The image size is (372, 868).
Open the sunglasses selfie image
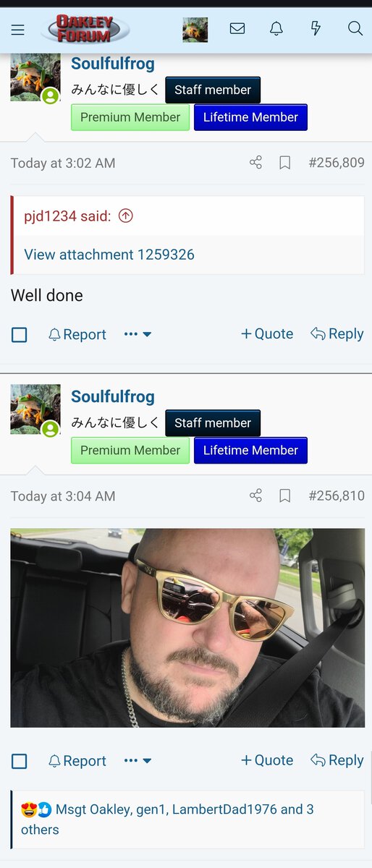coord(187,628)
